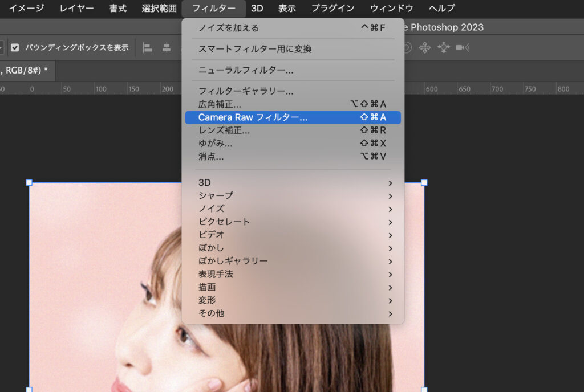
Task: Open the ヘルプ menu
Action: click(442, 8)
